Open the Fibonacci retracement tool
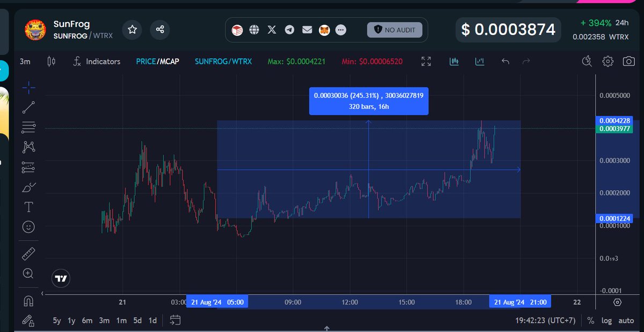Image resolution: width=644 pixels, height=332 pixels. click(x=29, y=127)
